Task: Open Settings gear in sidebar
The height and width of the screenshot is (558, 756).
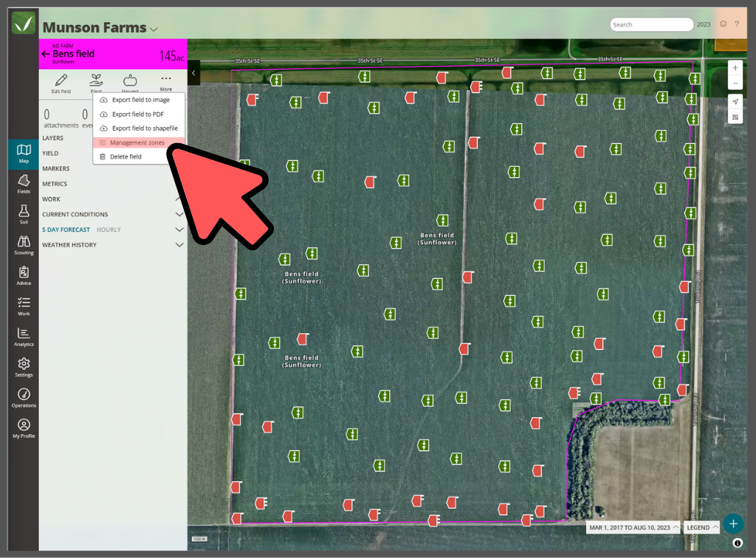Action: [24, 367]
